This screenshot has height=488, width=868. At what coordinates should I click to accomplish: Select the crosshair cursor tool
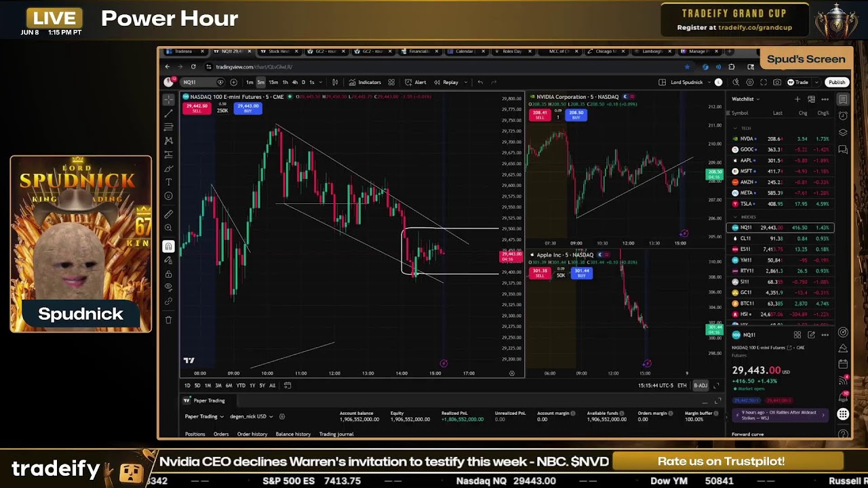click(x=169, y=100)
